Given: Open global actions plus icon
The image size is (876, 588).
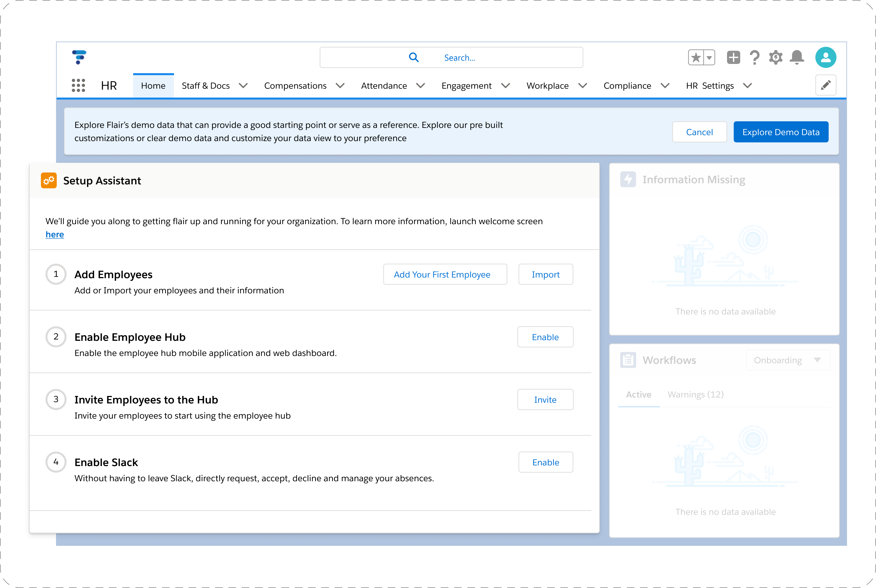Looking at the screenshot, I should [733, 57].
